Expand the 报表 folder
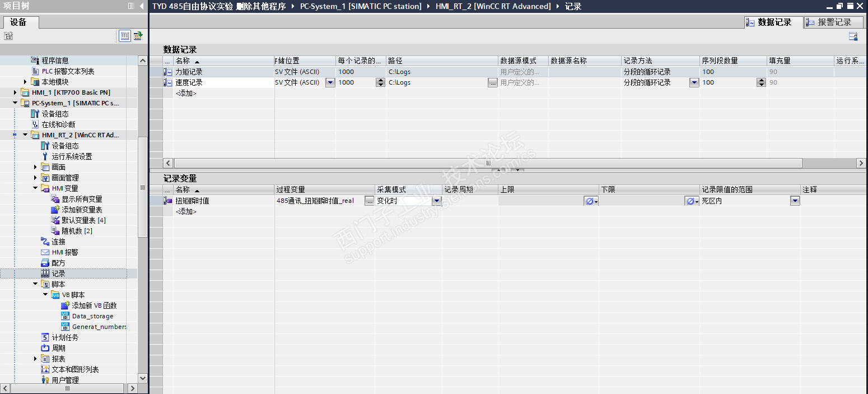868x394 pixels. pyautogui.click(x=35, y=359)
